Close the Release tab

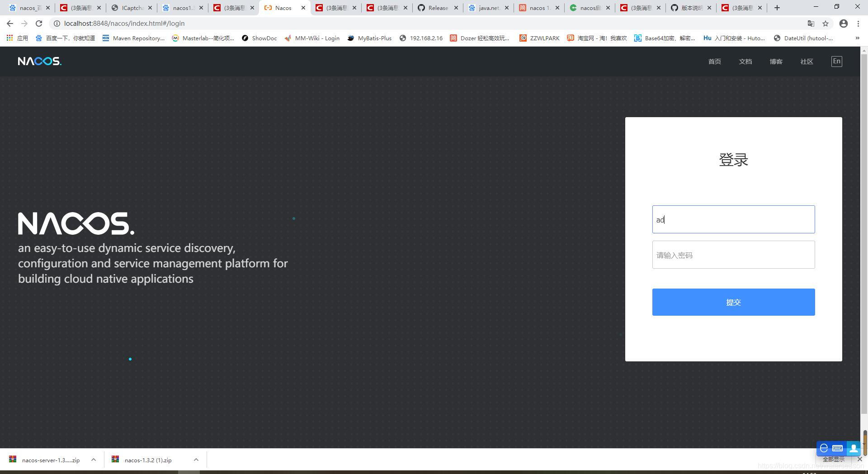(x=456, y=8)
